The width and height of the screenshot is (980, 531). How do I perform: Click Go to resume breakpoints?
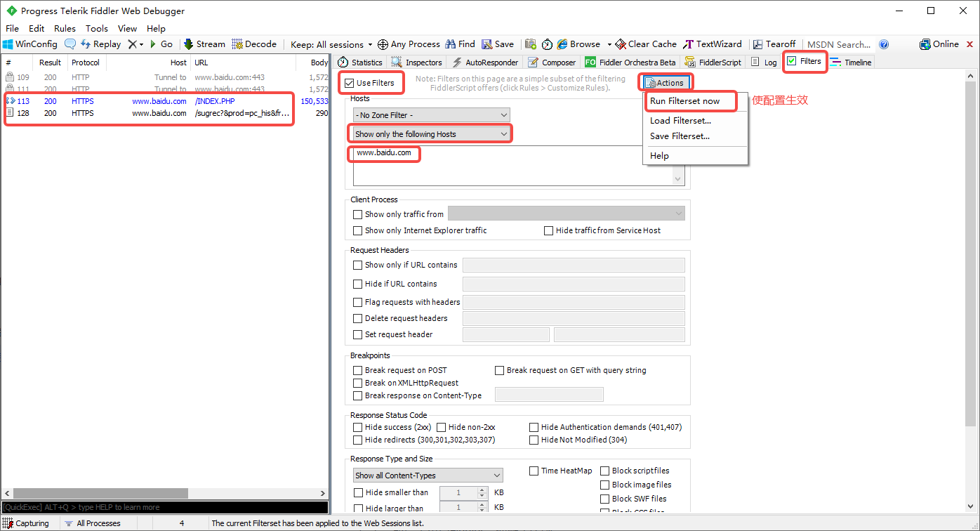click(x=161, y=44)
